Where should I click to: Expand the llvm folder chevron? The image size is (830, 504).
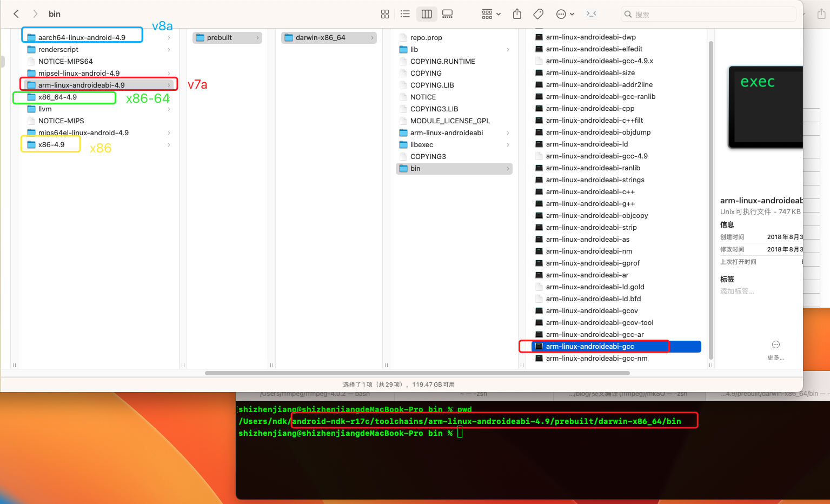point(169,109)
